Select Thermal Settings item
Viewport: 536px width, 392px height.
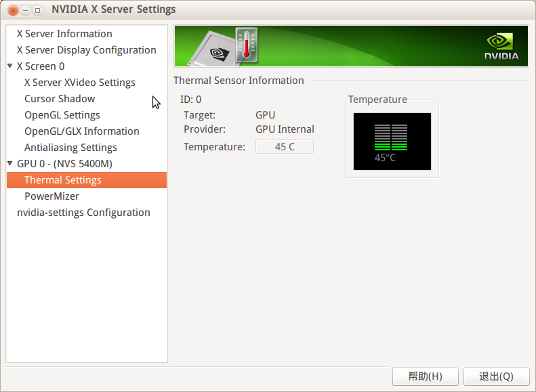(87, 180)
